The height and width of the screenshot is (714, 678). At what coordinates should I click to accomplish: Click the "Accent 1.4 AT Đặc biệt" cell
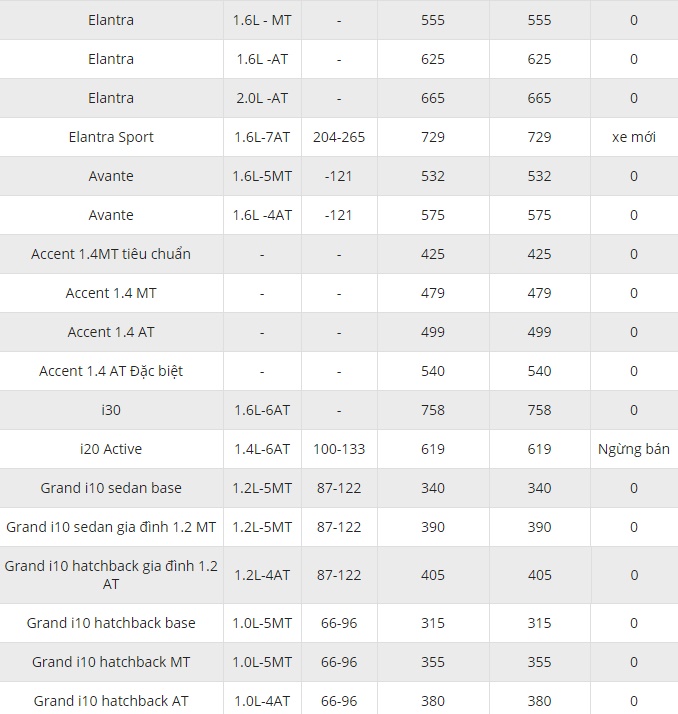111,371
